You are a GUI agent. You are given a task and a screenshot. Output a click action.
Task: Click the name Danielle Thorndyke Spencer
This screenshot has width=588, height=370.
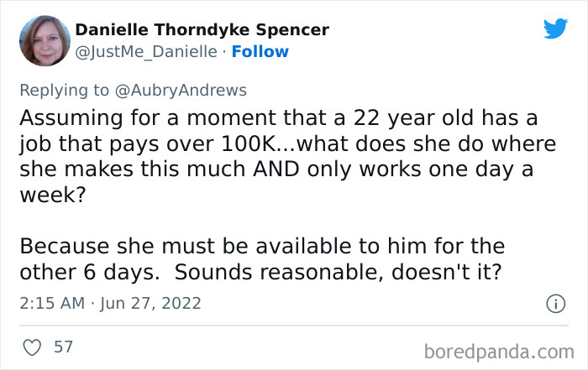202,30
